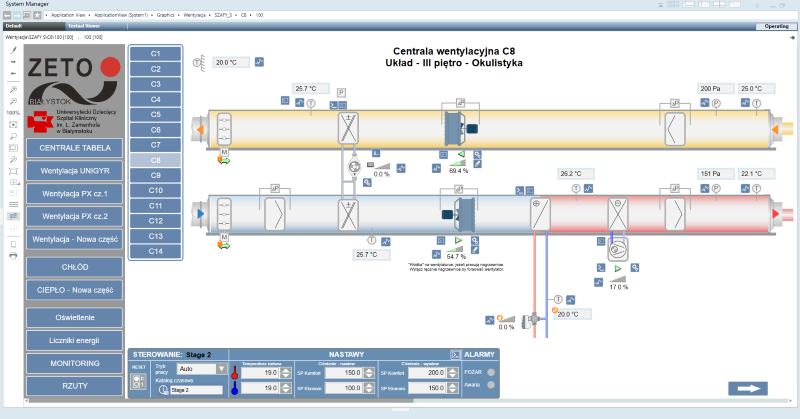Click pencil edit icon below exhaust fan link
This screenshot has width=800, height=419.
[x=477, y=164]
